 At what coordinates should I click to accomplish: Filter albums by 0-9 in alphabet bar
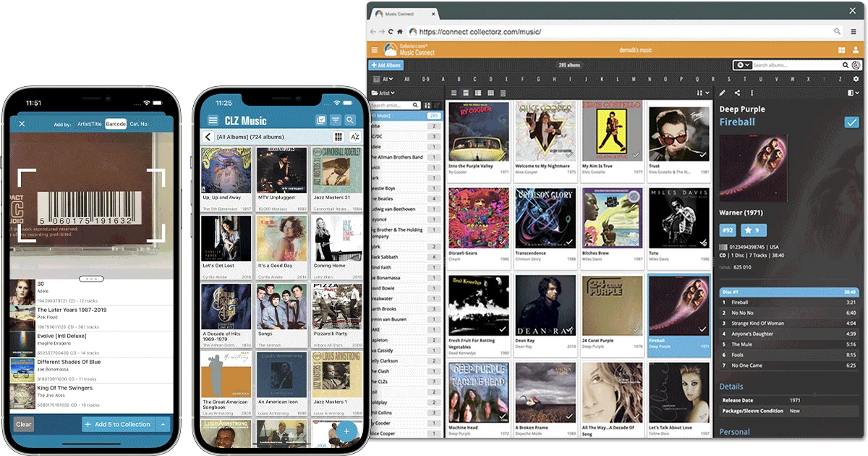[425, 79]
